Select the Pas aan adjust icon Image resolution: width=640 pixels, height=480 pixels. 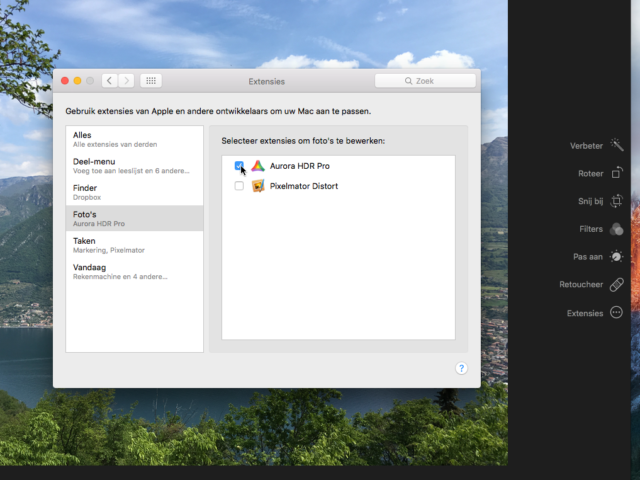pos(617,257)
